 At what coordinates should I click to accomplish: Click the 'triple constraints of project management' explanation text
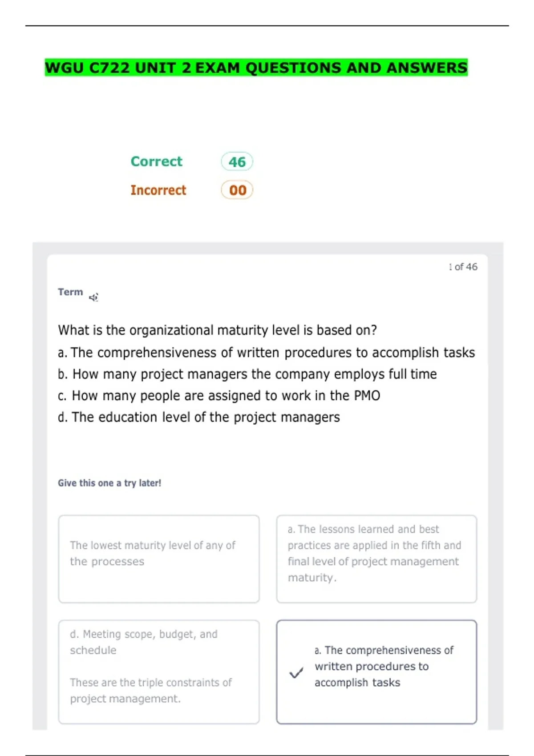pyautogui.click(x=151, y=691)
